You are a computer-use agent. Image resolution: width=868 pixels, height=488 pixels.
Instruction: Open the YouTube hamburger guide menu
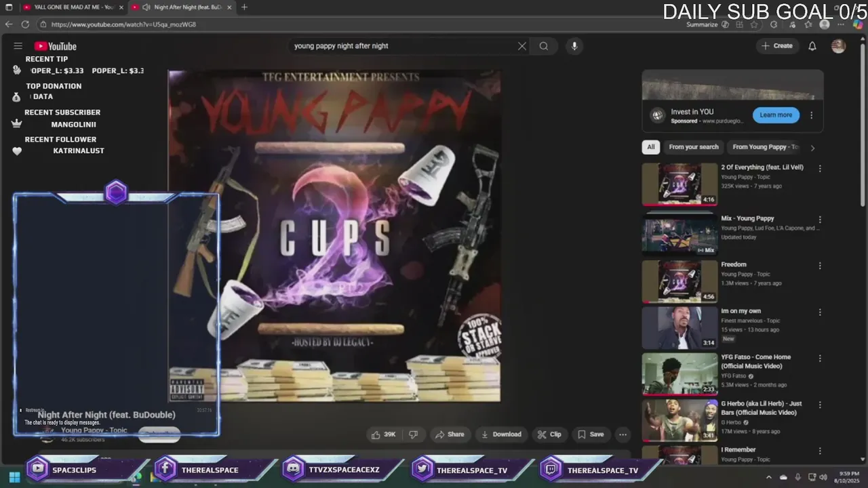[x=18, y=46]
